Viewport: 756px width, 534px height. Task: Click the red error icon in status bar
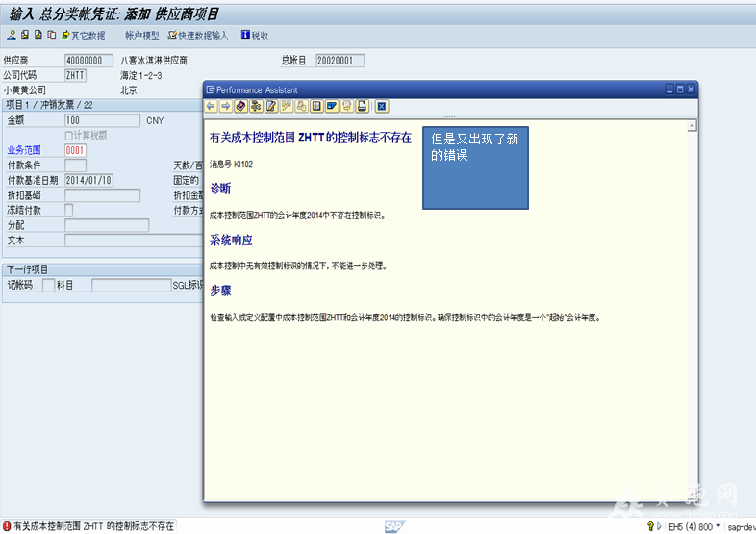[7, 526]
